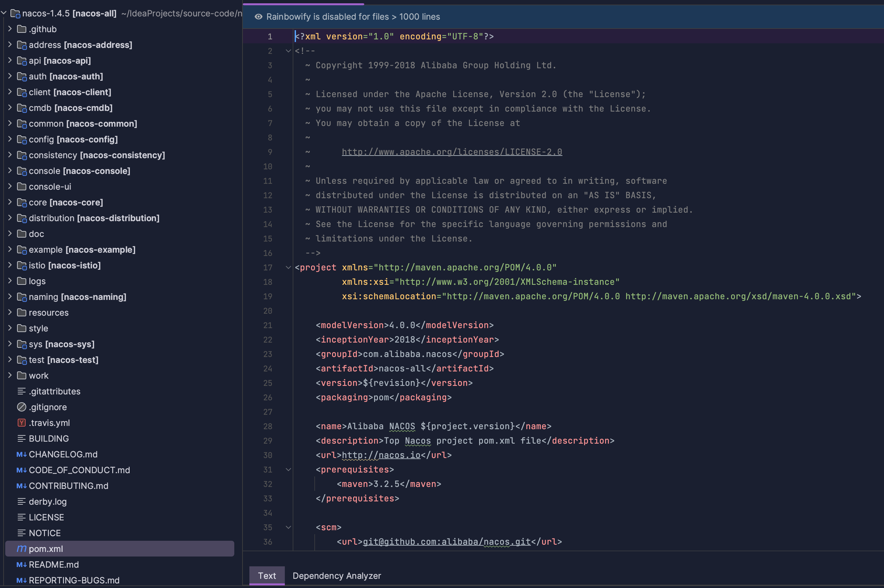Click the Markdown icon beside CHANGELOG.md
The width and height of the screenshot is (884, 588).
22,454
